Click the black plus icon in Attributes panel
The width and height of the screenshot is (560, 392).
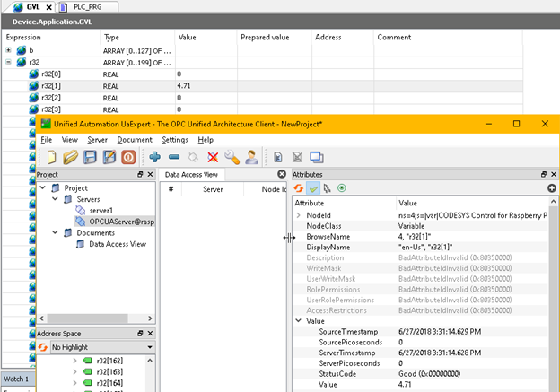[552, 188]
